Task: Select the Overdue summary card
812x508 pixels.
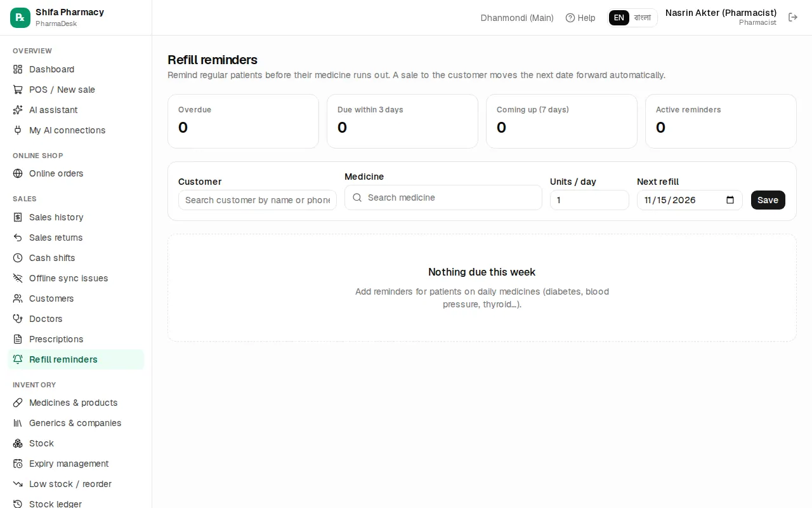Action: 243,121
